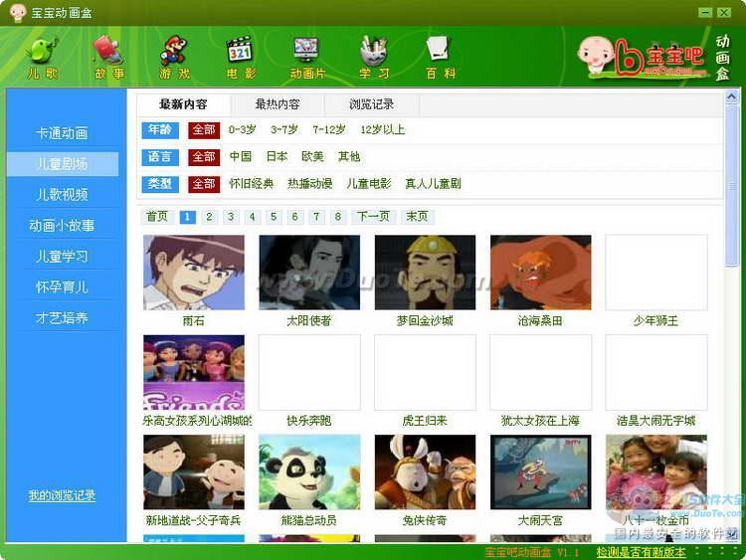Open the 熊猫总动员 thumbnail
Screen dimensions: 746x560
pyautogui.click(x=309, y=472)
